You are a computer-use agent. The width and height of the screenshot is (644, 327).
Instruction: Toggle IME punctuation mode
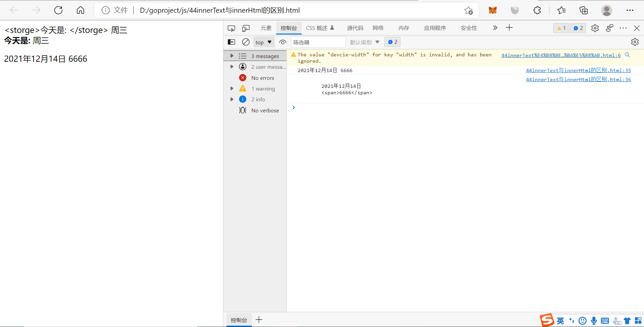(572, 321)
